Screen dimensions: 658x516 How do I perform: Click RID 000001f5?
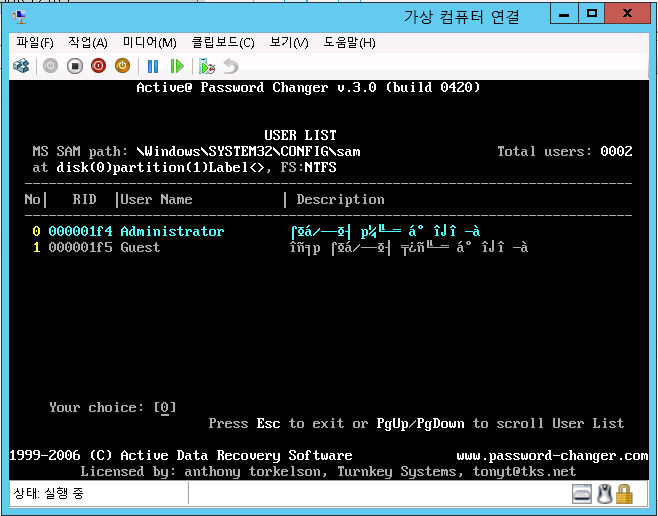(80, 248)
